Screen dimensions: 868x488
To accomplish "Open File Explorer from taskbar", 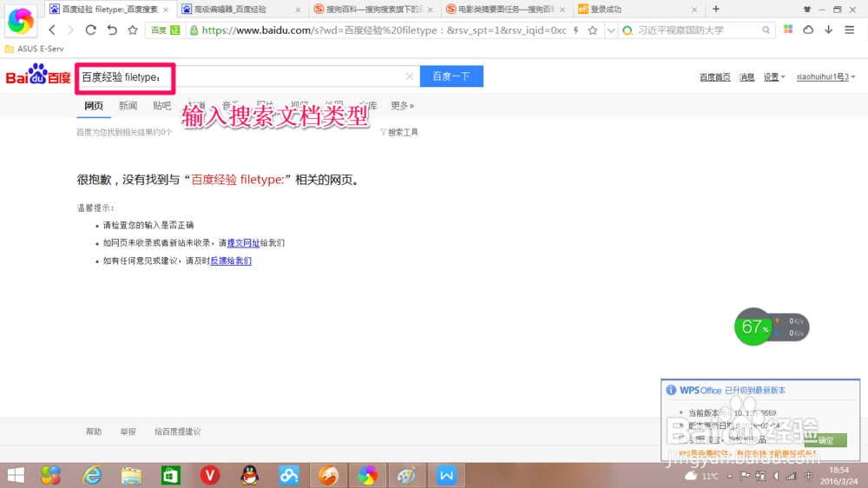I will 131,475.
